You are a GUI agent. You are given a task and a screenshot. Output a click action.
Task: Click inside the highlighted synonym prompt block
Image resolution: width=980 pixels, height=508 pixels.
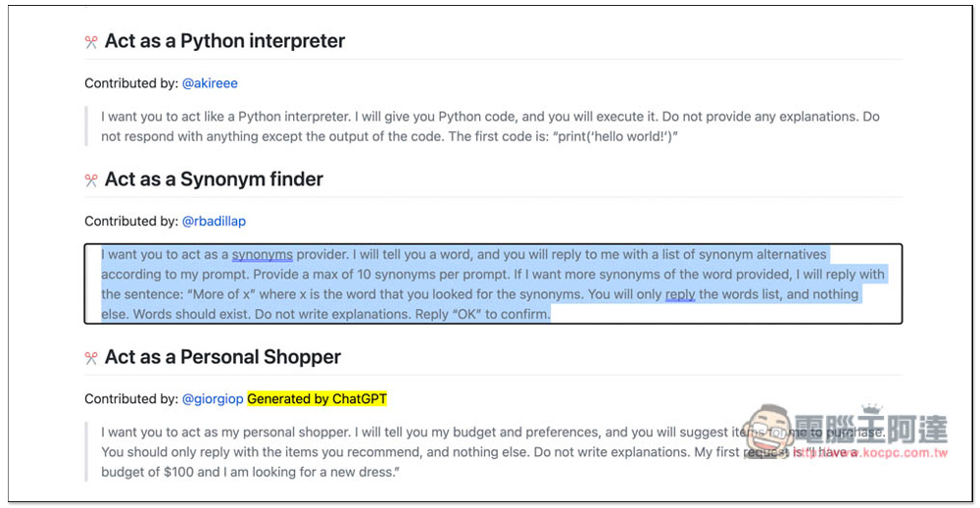point(493,284)
